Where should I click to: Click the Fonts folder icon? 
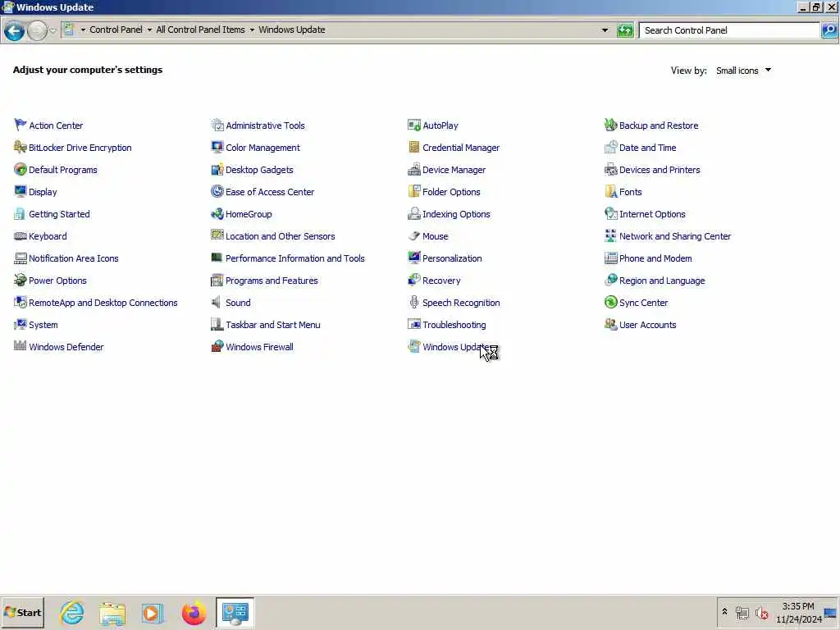coord(610,191)
